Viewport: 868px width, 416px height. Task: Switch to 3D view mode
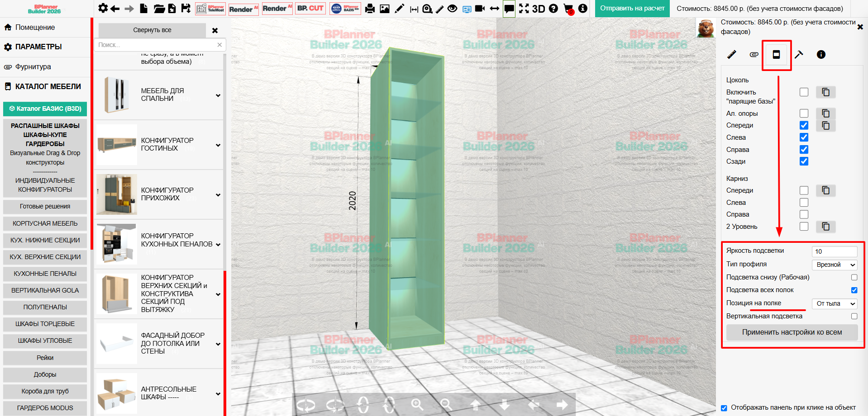click(x=538, y=9)
